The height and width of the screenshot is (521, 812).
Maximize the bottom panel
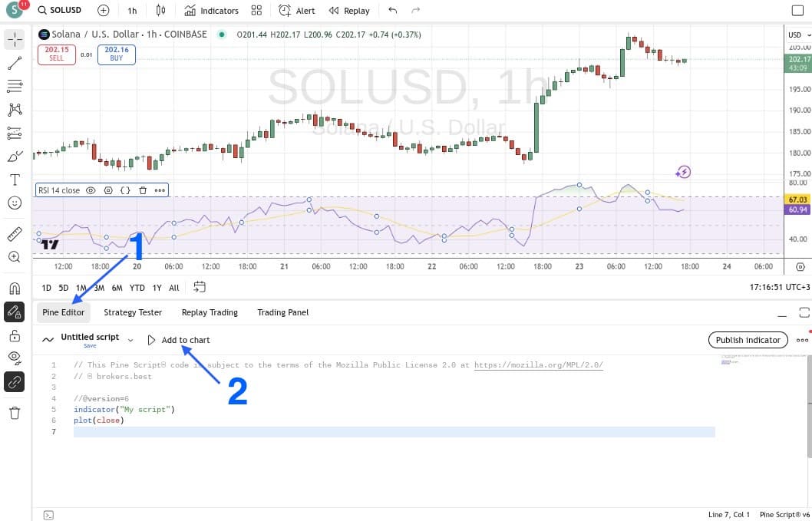pyautogui.click(x=804, y=312)
